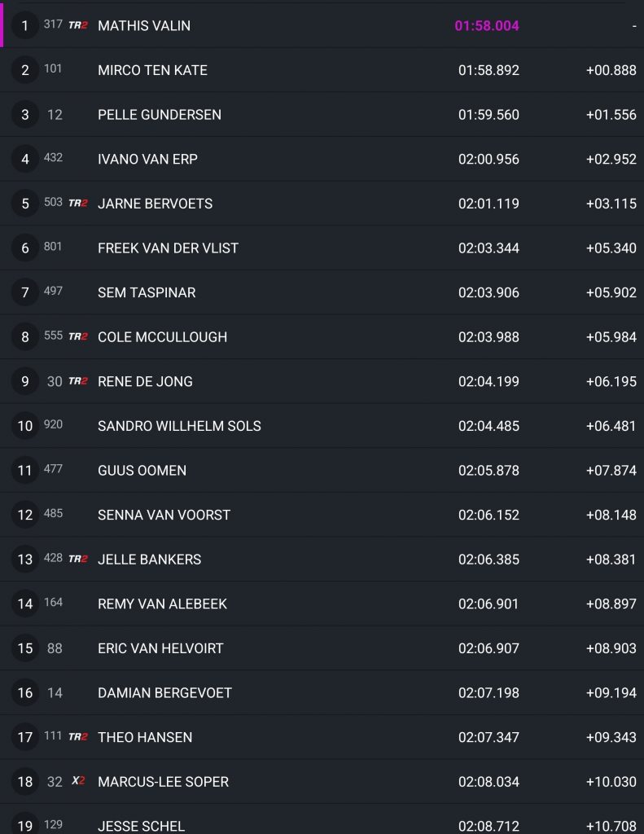Click Theo Hansen's TR2 class icon
Screen dimensions: 644x834
coord(78,737)
